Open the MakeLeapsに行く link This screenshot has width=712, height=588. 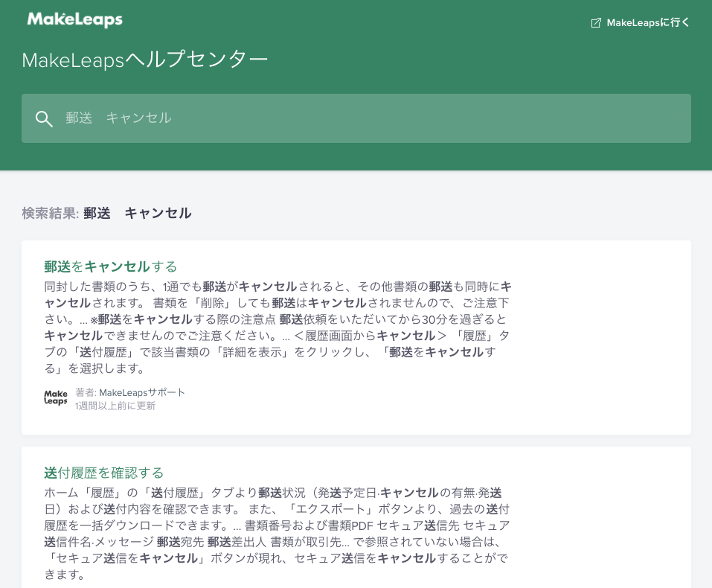click(648, 23)
